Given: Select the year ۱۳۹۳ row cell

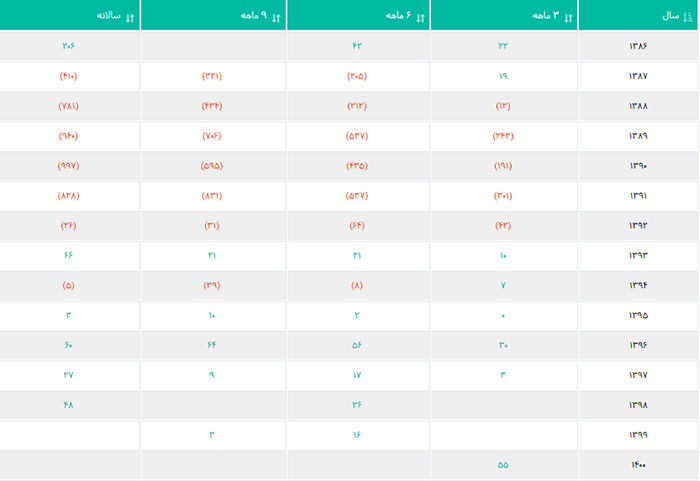Looking at the screenshot, I should coord(638,255).
